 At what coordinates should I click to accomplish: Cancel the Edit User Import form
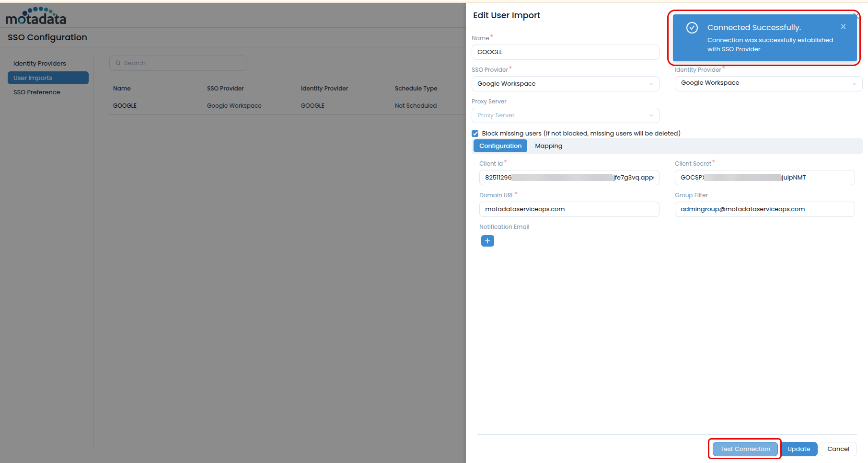[x=838, y=449]
